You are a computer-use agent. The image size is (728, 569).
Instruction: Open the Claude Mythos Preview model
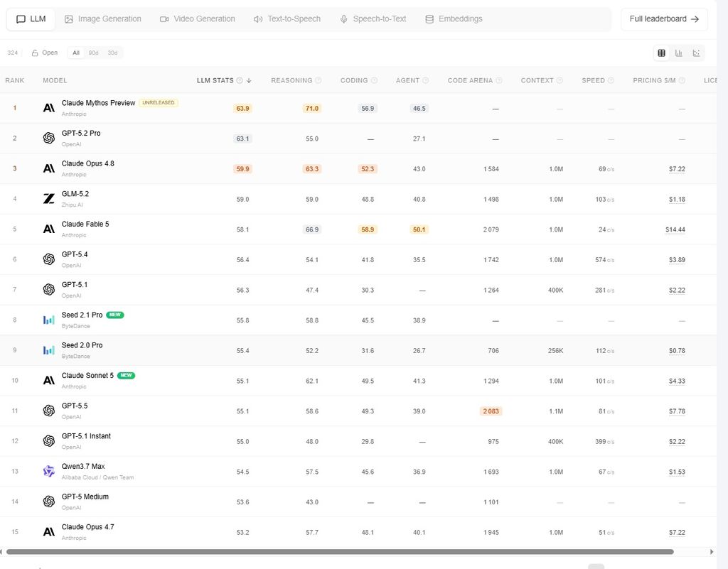point(98,103)
